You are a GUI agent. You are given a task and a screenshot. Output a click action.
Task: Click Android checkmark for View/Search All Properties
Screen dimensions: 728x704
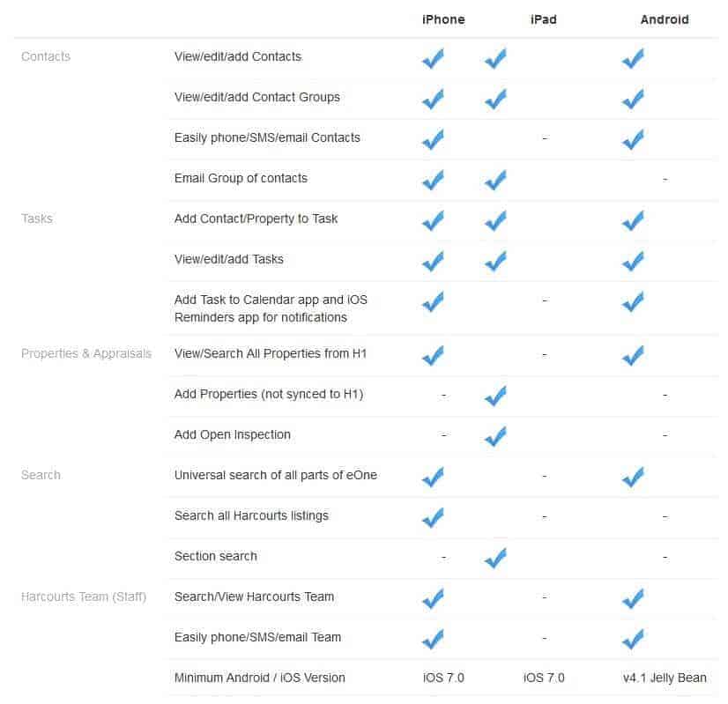click(633, 355)
